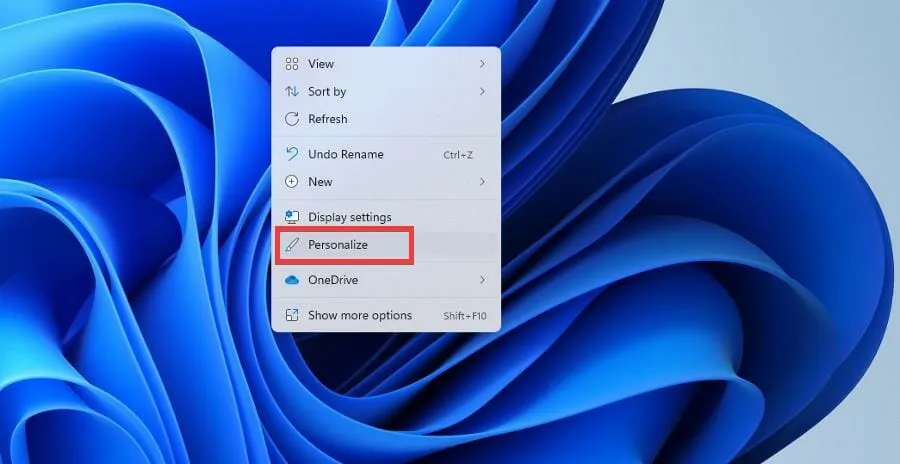This screenshot has height=464, width=900.
Task: Open Display settings from the menu
Action: click(349, 217)
